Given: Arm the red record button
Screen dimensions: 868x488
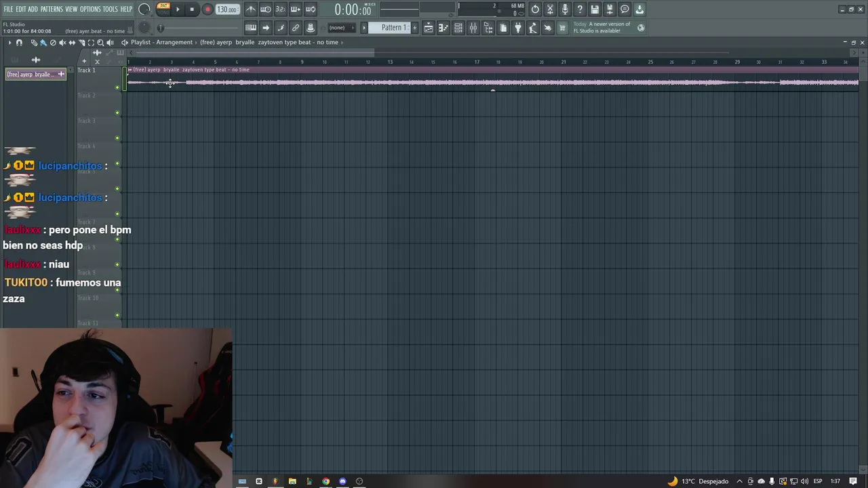Looking at the screenshot, I should click(x=208, y=9).
